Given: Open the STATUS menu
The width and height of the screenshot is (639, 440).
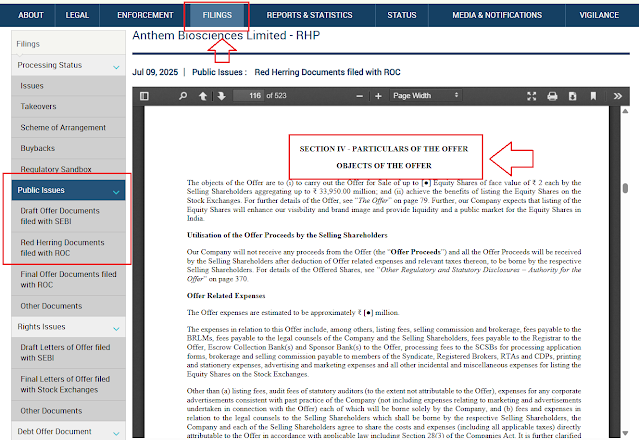Looking at the screenshot, I should tap(402, 15).
